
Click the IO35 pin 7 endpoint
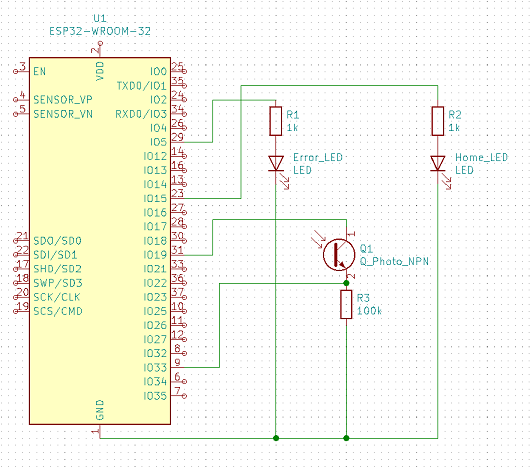184,395
